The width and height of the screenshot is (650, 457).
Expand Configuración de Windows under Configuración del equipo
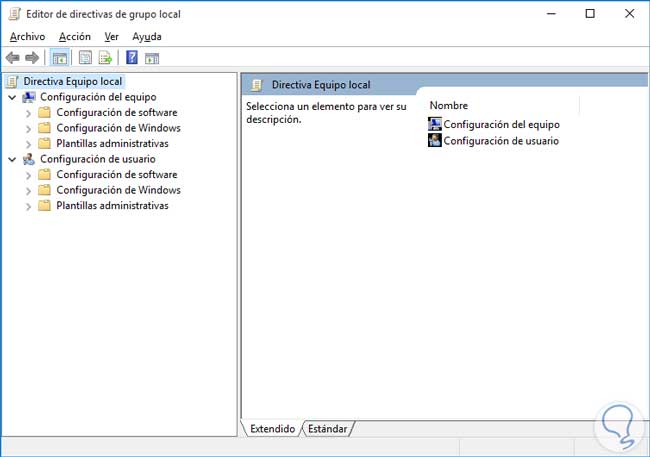(x=28, y=129)
